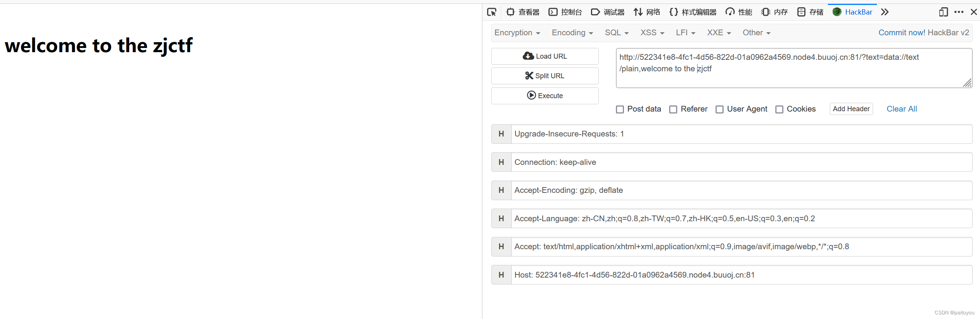The image size is (980, 319).
Task: Open devtools options ellipsis menu
Action: coord(959,12)
